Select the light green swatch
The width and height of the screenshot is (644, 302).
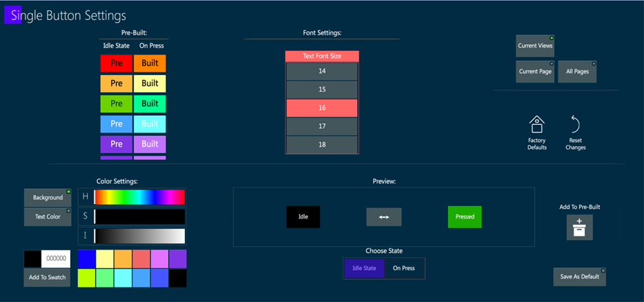(105, 278)
